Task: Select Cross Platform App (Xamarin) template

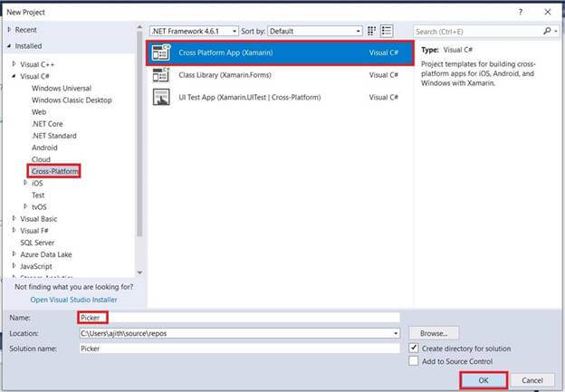Action: click(x=280, y=53)
